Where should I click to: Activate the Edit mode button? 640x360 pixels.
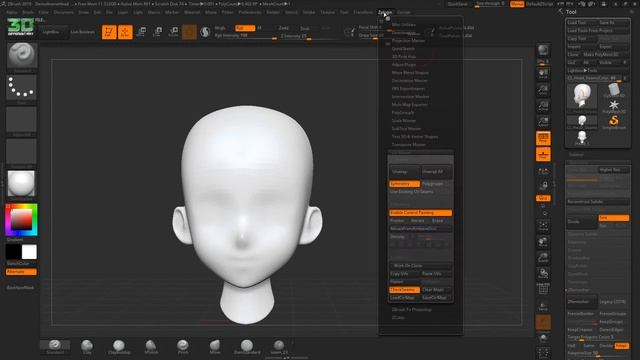click(x=109, y=32)
